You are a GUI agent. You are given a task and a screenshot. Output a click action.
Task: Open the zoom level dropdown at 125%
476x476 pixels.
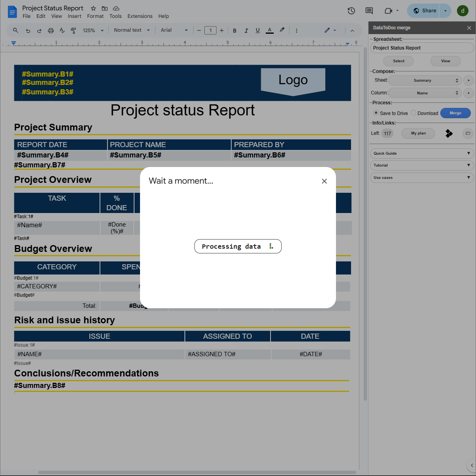[x=93, y=30]
